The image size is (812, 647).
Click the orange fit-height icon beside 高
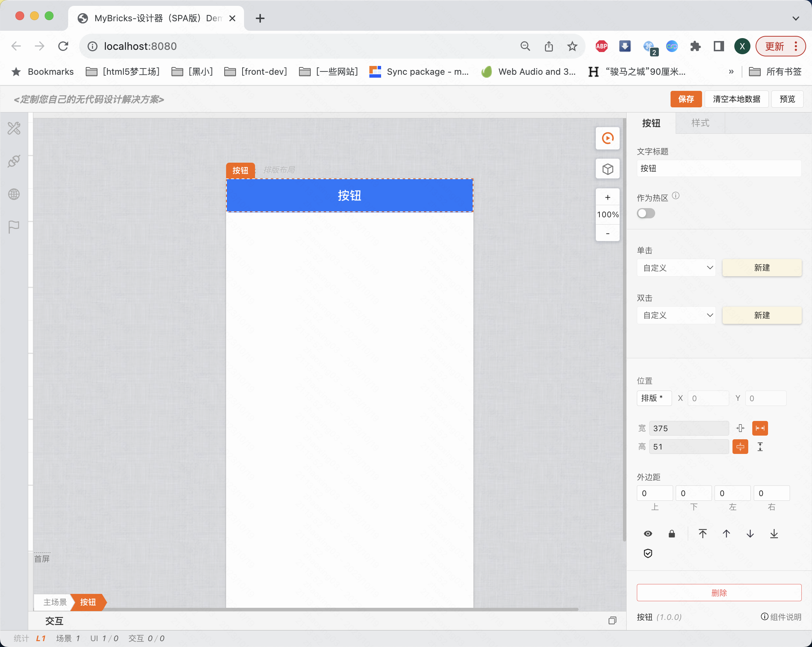740,447
